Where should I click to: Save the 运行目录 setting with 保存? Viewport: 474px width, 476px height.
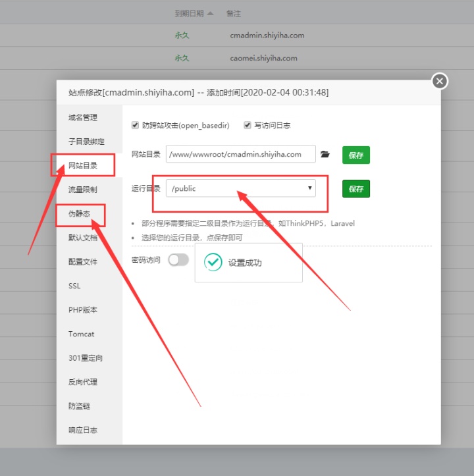point(356,189)
